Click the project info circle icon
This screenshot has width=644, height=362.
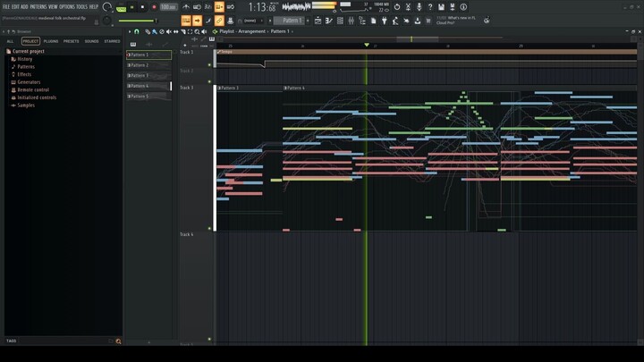(463, 7)
